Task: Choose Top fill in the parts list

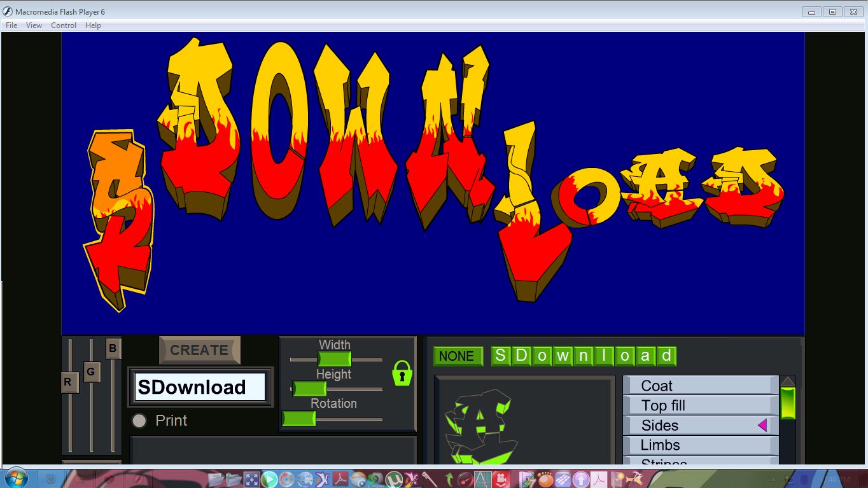Action: pos(701,405)
